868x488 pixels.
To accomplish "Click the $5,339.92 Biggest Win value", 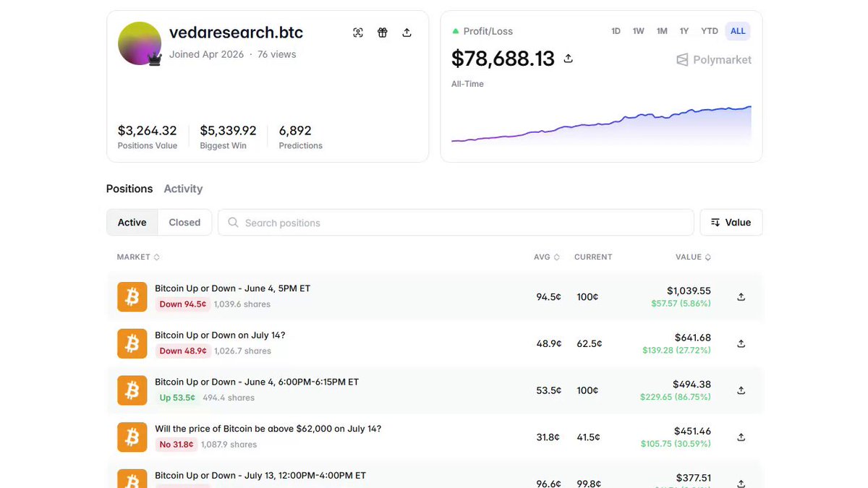I will [x=228, y=131].
